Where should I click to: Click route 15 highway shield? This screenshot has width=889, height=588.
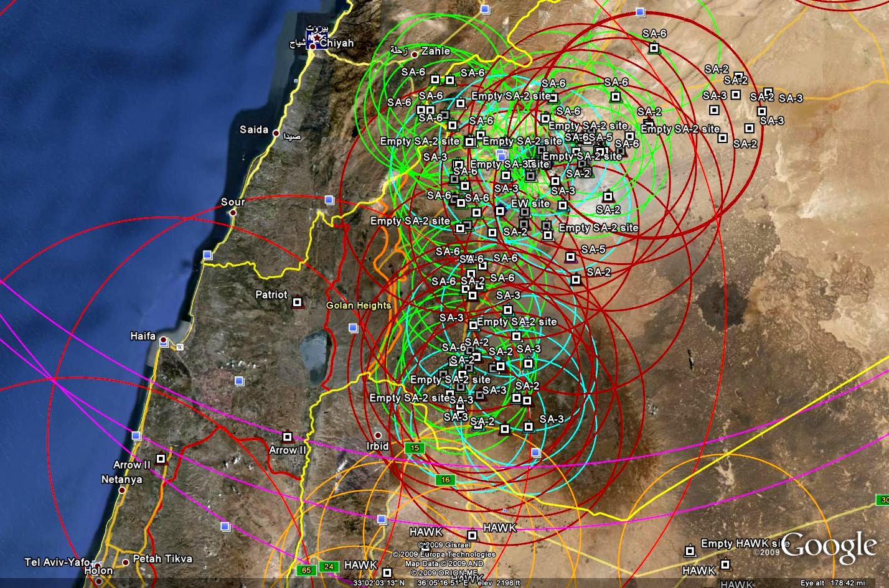(414, 448)
